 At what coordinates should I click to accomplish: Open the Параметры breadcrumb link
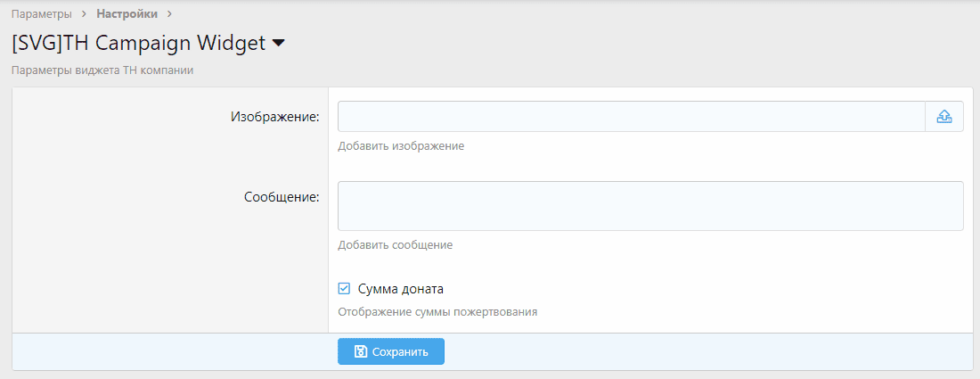tap(41, 14)
